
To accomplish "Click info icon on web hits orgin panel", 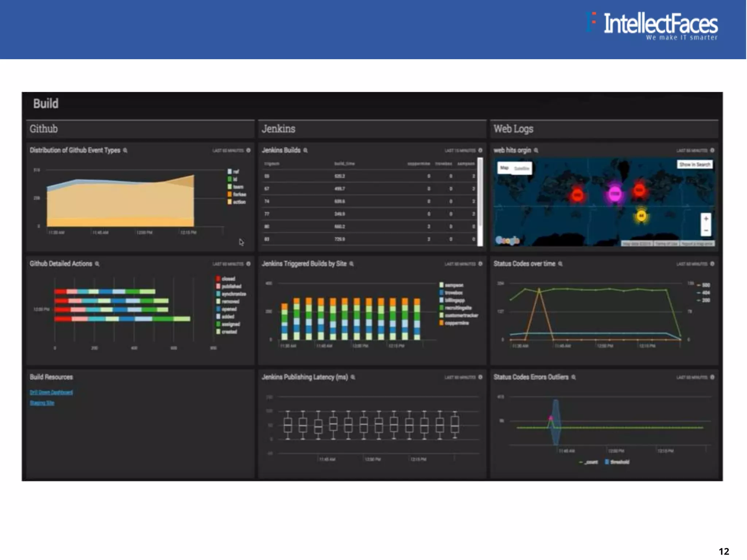I will pos(712,150).
